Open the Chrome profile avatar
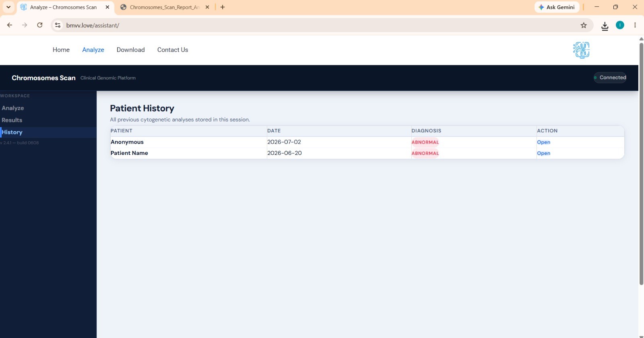 click(620, 25)
